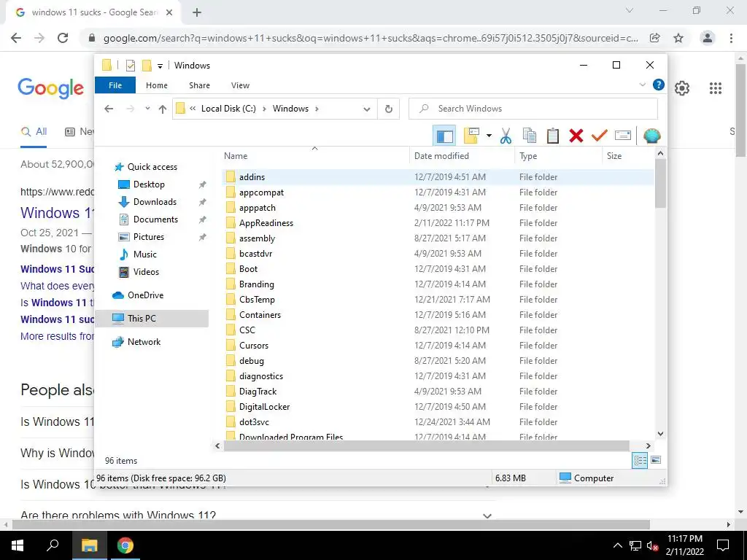Click the red X Delete icon
The width and height of the screenshot is (747, 560).
(x=576, y=136)
